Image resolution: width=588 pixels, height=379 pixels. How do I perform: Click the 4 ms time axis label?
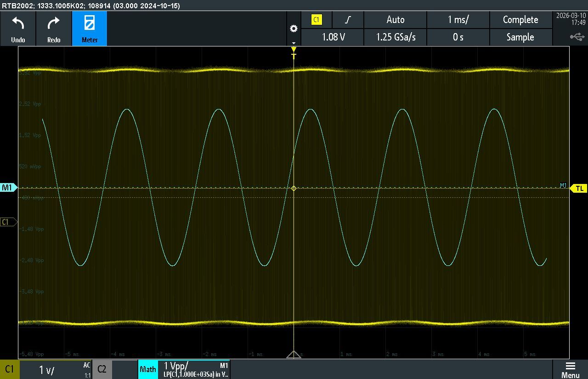coord(484,354)
